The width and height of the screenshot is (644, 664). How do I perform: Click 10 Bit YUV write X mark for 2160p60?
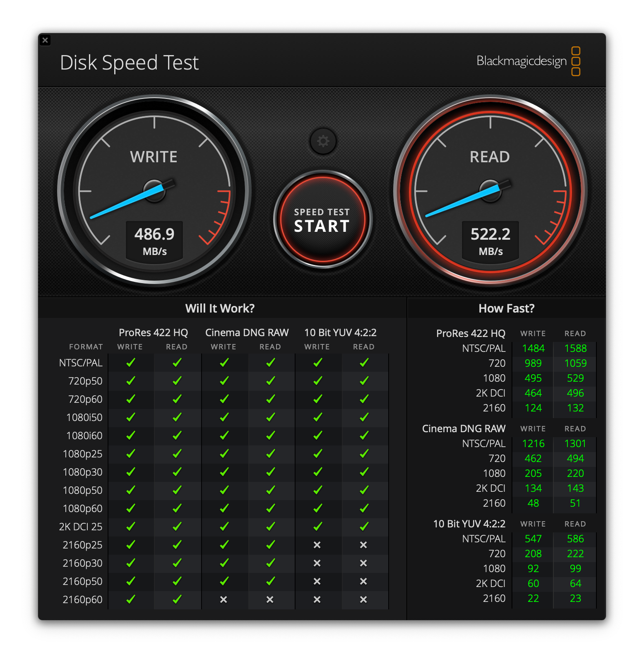(317, 599)
